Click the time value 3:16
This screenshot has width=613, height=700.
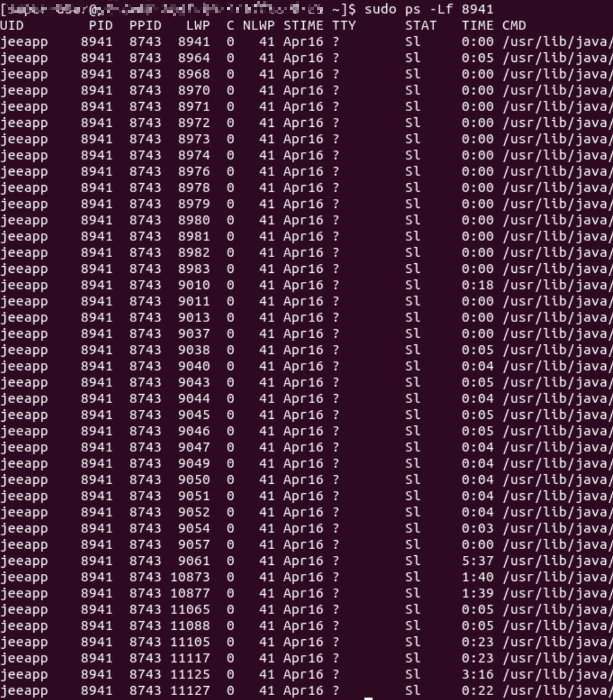pyautogui.click(x=478, y=674)
